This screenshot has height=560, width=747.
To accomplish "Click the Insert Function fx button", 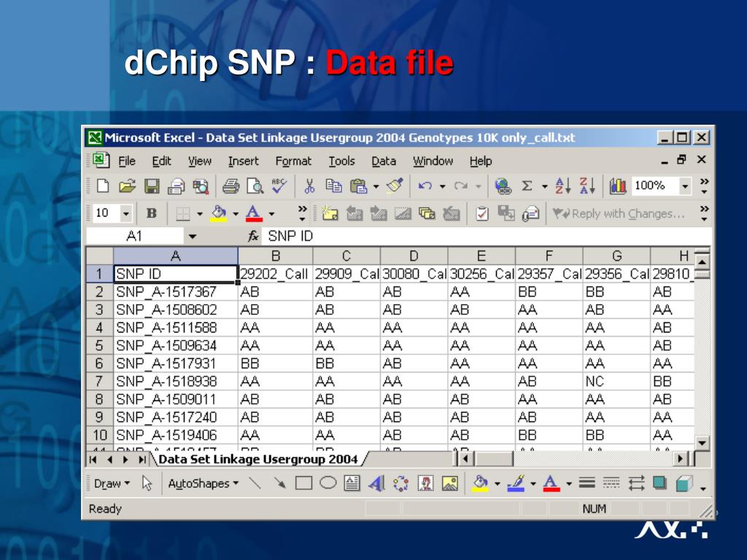I will point(253,236).
